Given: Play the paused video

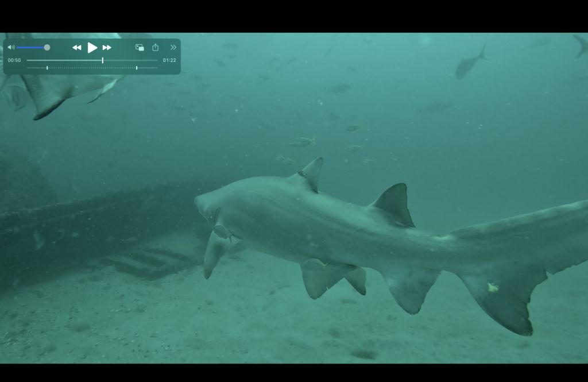Looking at the screenshot, I should pyautogui.click(x=92, y=48).
